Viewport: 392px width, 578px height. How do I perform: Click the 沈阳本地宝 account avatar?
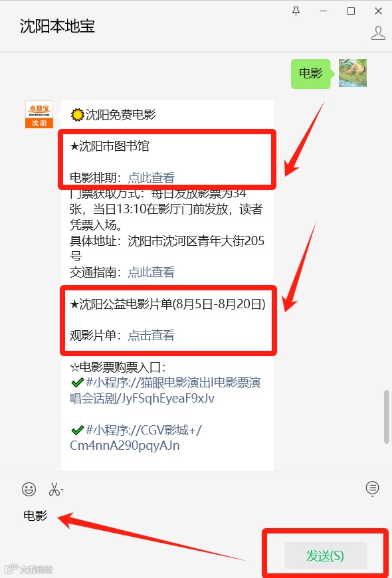click(x=39, y=114)
